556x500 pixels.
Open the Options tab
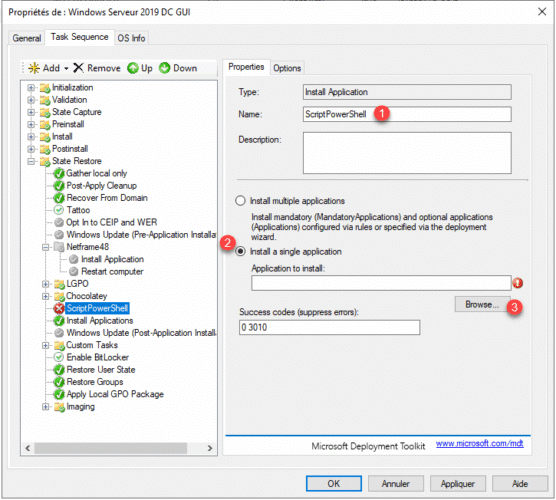click(287, 68)
